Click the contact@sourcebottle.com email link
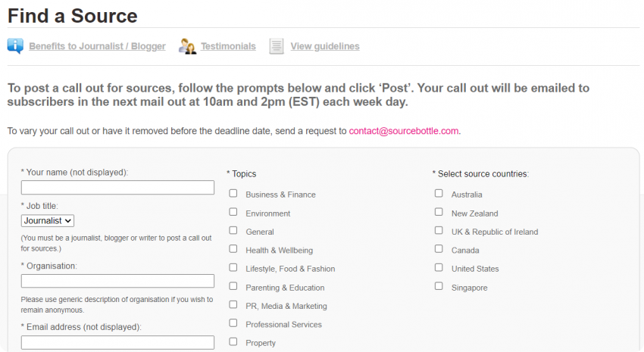 pos(404,131)
